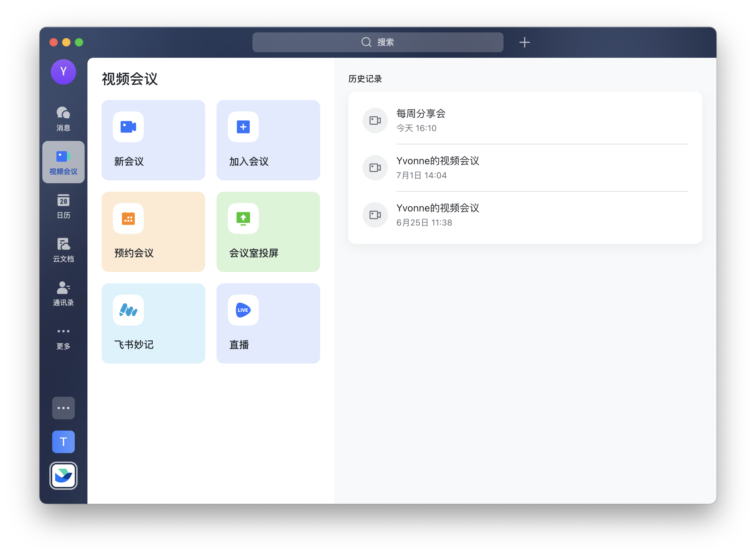Click the plus button next to search
This screenshot has height=556, width=756.
[x=524, y=42]
